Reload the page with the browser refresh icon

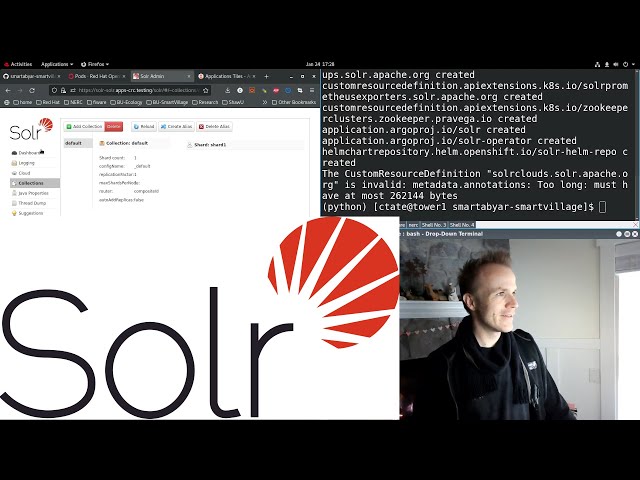click(32, 90)
